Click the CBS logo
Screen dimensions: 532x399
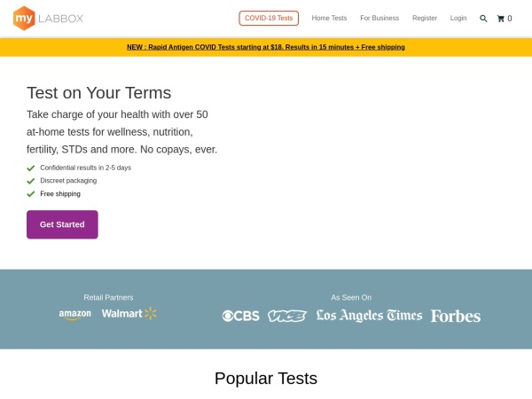[x=240, y=316]
